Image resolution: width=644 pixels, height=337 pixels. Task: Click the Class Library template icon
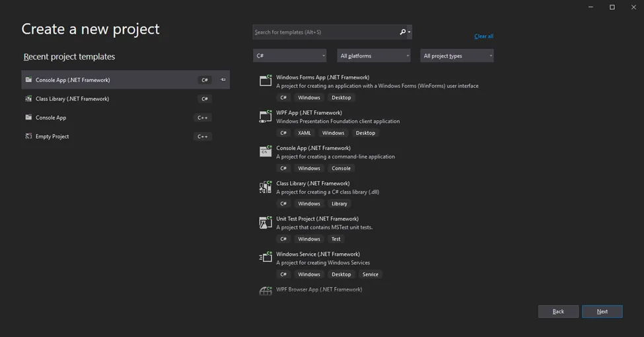coord(266,188)
